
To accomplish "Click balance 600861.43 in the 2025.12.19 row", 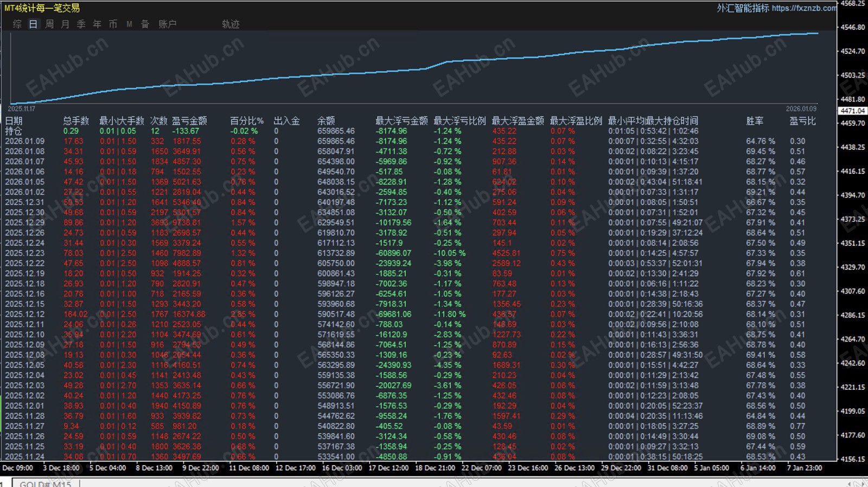I will 336,274.
